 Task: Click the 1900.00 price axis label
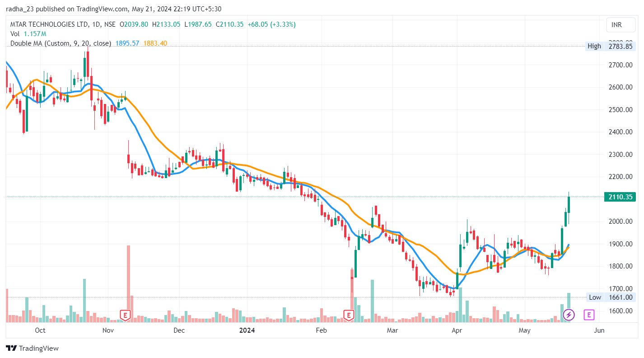[x=621, y=244]
